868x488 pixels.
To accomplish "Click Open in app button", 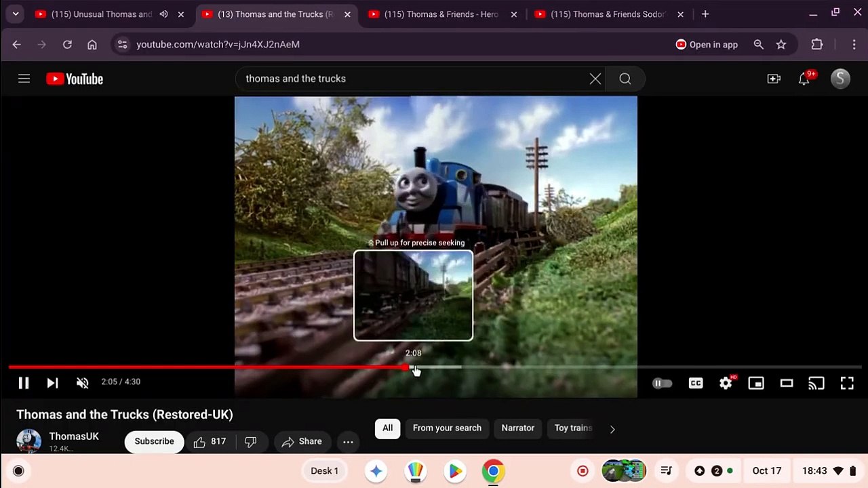I will point(707,45).
